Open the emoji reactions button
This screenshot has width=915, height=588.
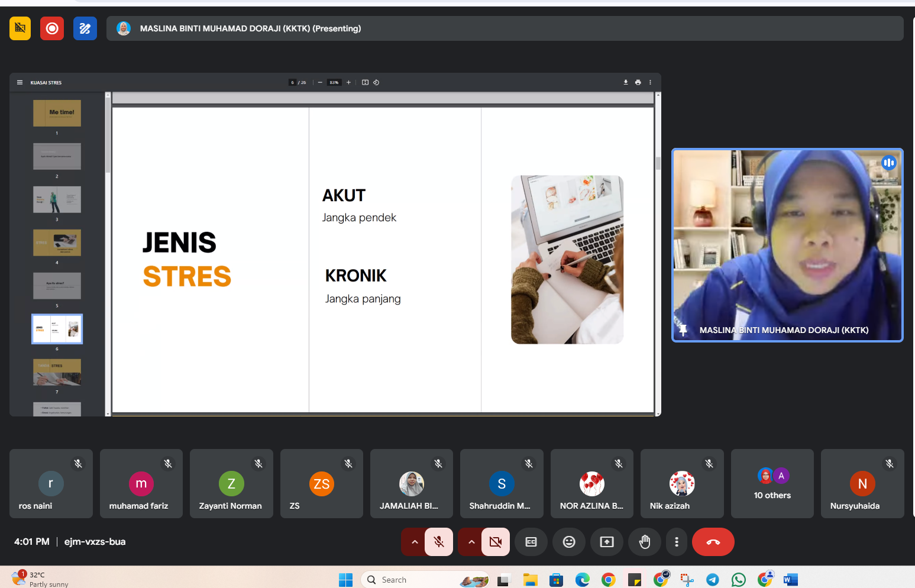point(569,542)
